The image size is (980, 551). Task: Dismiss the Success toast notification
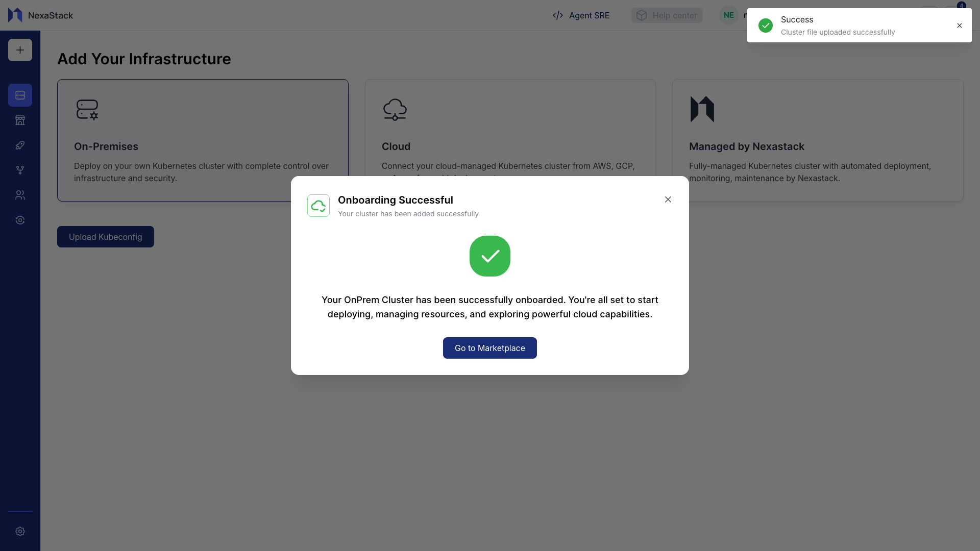click(x=960, y=26)
